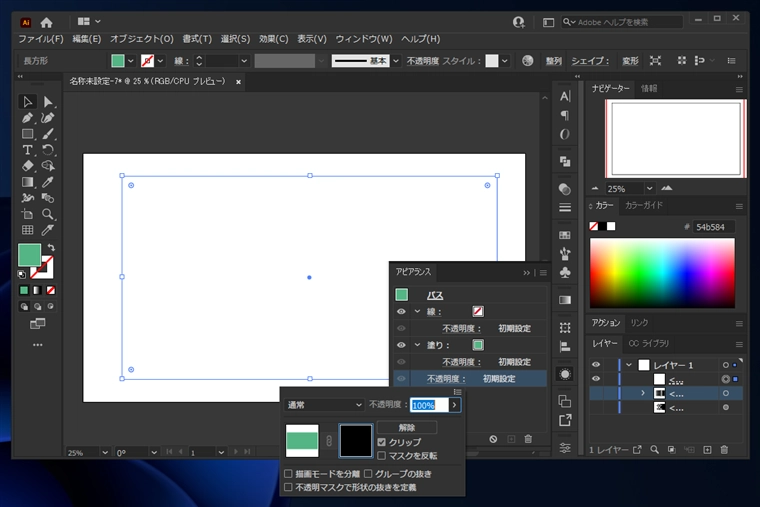Screen dimensions: 760x507
Task: Enable 描画モードを分離 checkbox
Action: [288, 474]
